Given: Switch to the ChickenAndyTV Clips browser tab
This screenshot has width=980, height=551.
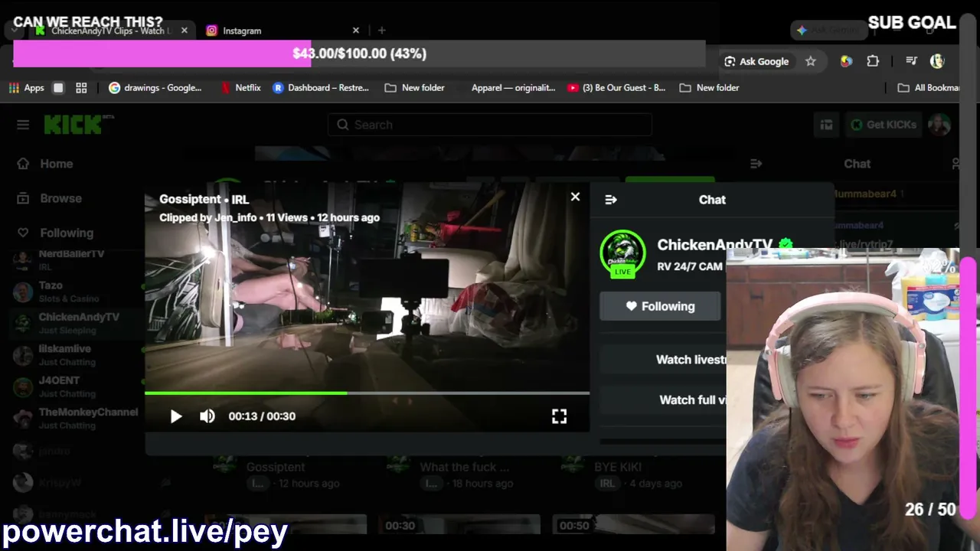Looking at the screenshot, I should [107, 31].
